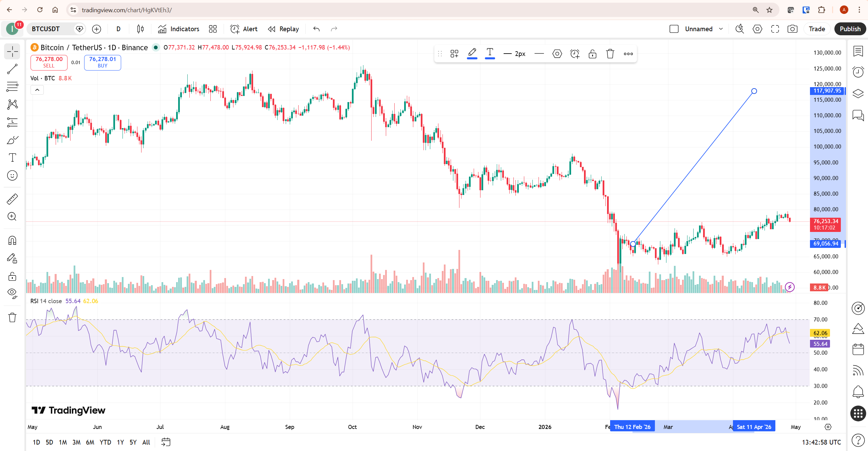This screenshot has width=868, height=451.
Task: Toggle hide all drawings
Action: [x=12, y=294]
